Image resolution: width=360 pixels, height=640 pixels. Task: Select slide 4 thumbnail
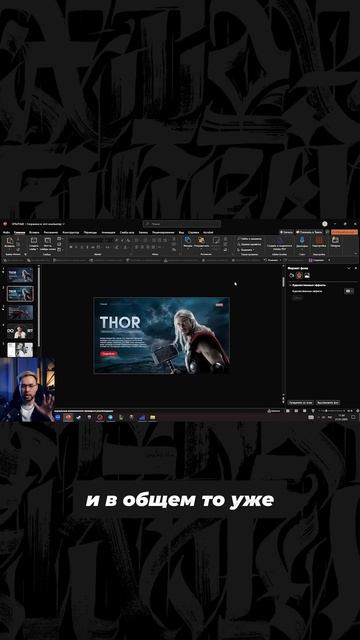click(20, 331)
